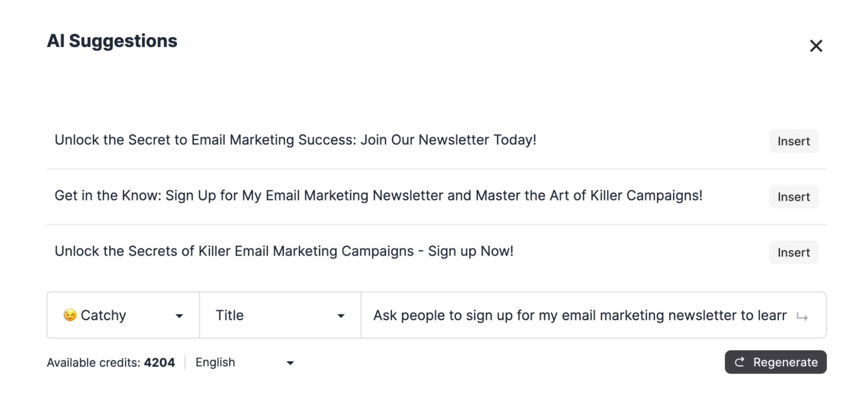The image size is (868, 404).
Task: Select the "Get in the Know" suggestion text
Action: [378, 196]
